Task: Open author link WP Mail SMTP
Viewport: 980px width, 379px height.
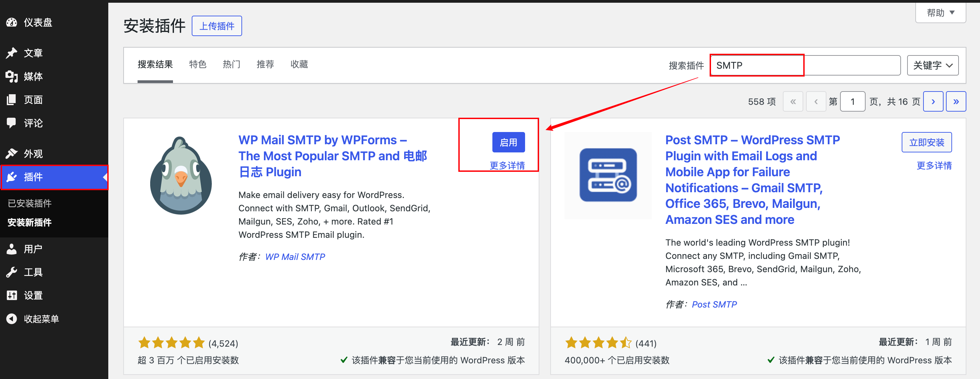Action: click(295, 257)
